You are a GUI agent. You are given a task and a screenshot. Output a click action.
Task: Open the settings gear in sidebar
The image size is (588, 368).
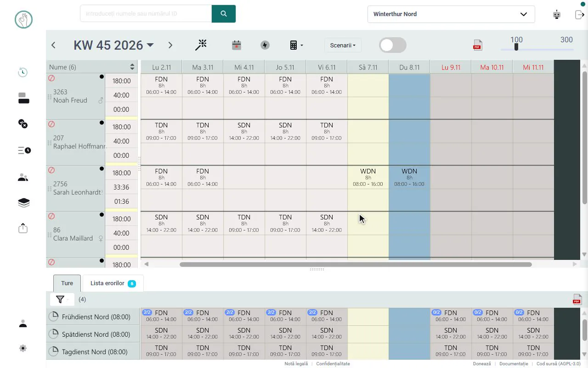(x=23, y=348)
